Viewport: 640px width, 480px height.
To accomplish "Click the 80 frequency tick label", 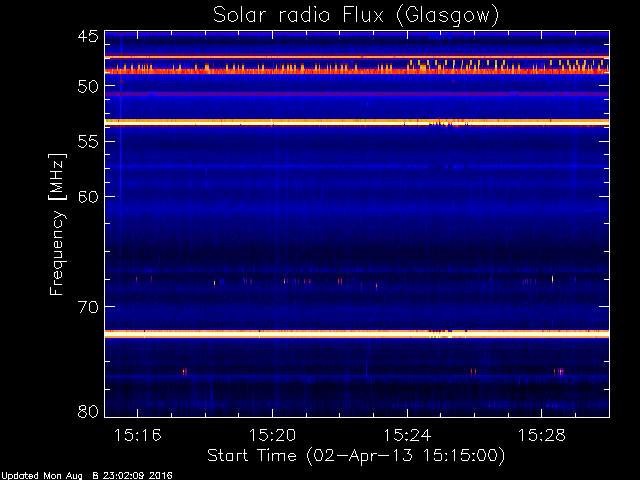I will [89, 411].
